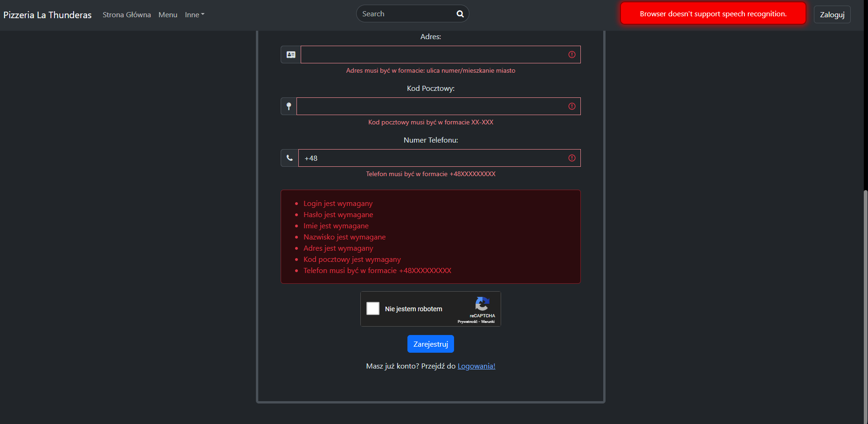Screen dimensions: 868x424
Task: Click the error icon in Kod Pocztowy field
Action: [x=572, y=106]
